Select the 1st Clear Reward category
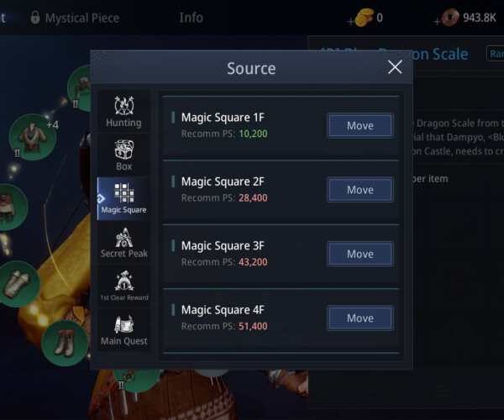 (123, 286)
